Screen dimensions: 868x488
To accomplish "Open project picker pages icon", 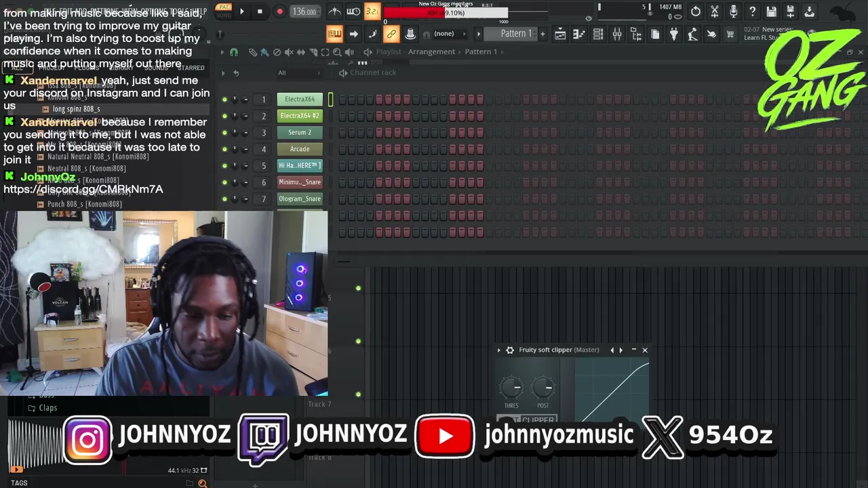I will click(655, 35).
